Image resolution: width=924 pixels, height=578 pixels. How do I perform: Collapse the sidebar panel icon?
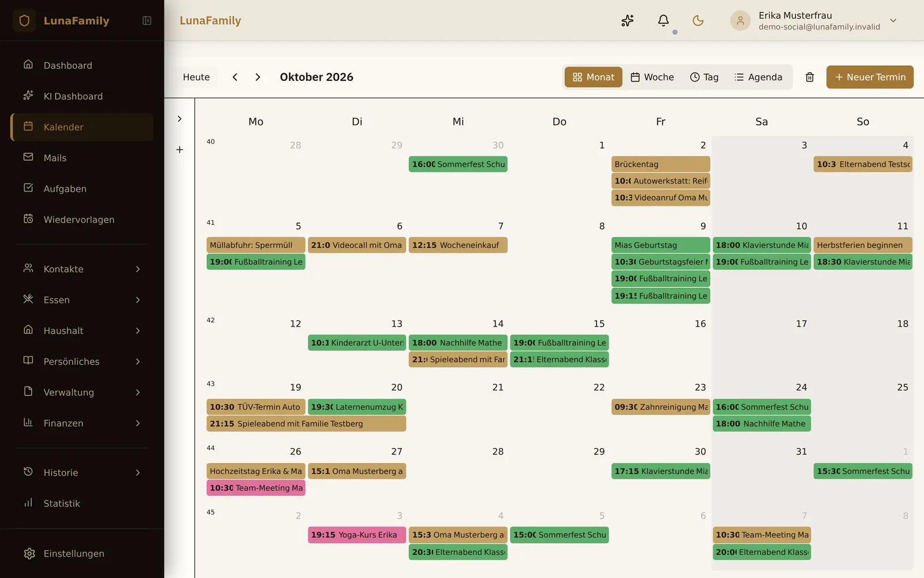click(x=147, y=21)
